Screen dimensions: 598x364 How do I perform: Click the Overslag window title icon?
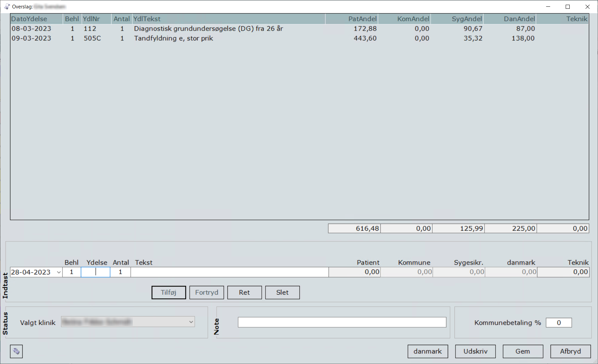click(x=7, y=6)
